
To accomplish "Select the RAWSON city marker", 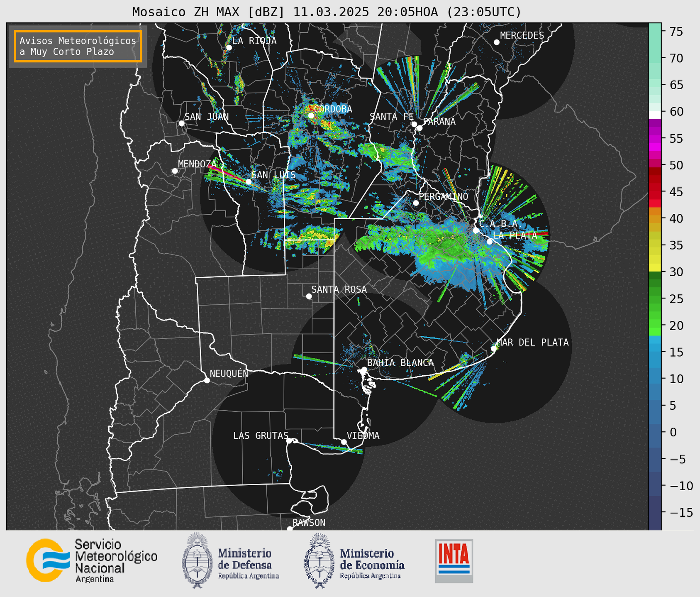I will point(290,529).
